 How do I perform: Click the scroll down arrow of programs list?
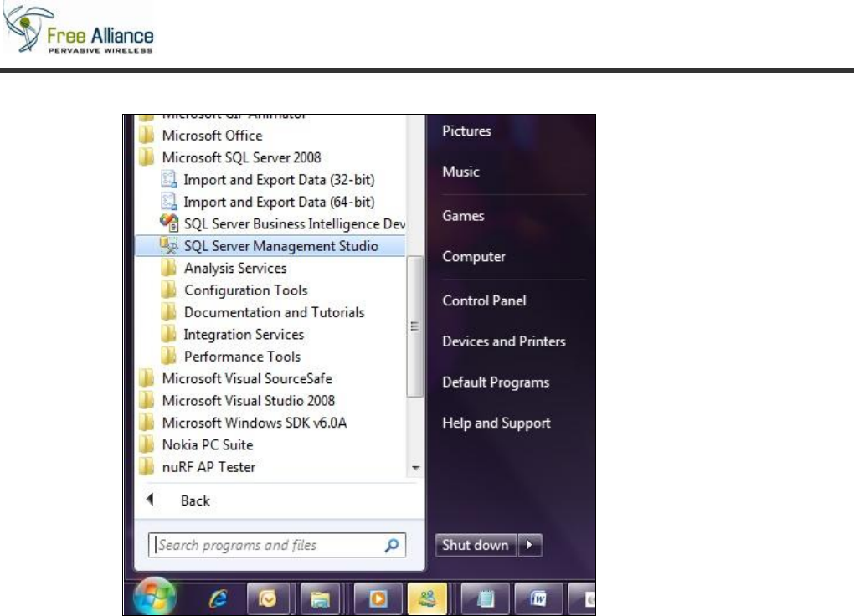point(415,468)
